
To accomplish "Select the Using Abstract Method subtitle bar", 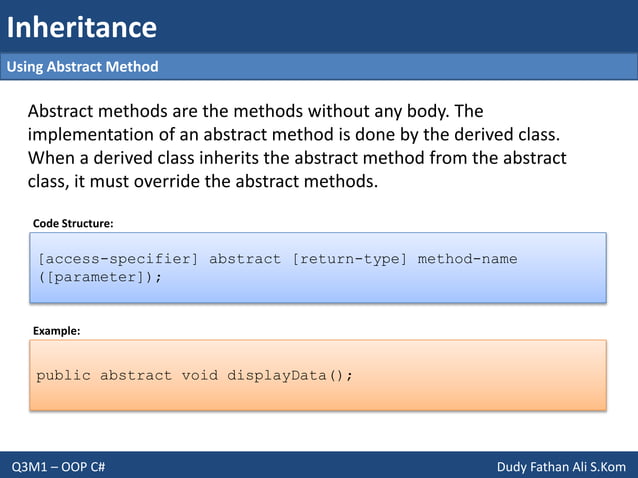I will (319, 66).
